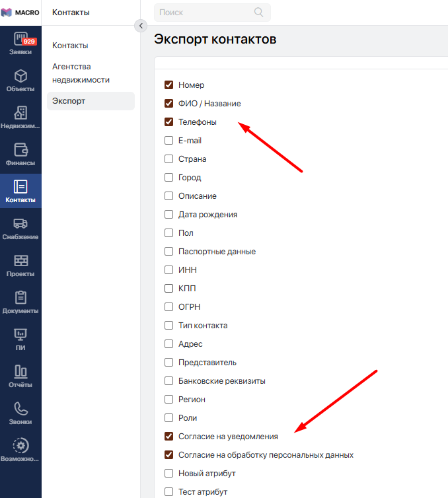
Task: Go to Недвижимость building icon
Action: tap(20, 113)
